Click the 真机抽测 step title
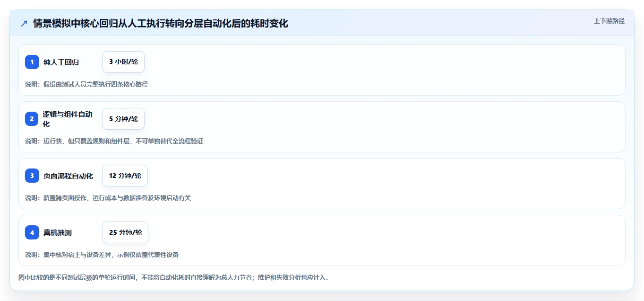 [x=58, y=232]
